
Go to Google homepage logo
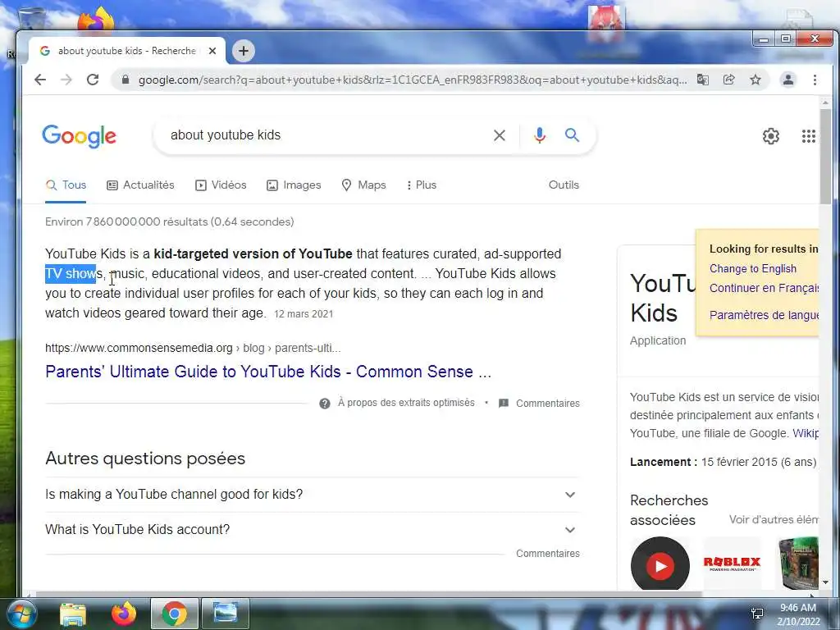click(x=80, y=136)
